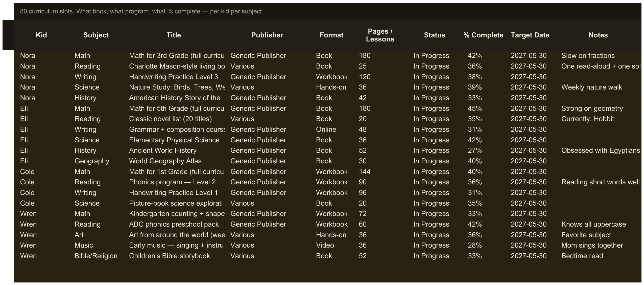
Task: Click 'Math for 5th Grade' title cell
Action: coord(174,108)
